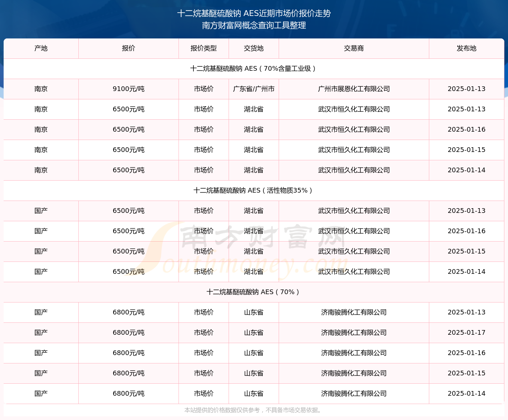Click the 产地 column header
This screenshot has height=420, width=508.
(41, 48)
